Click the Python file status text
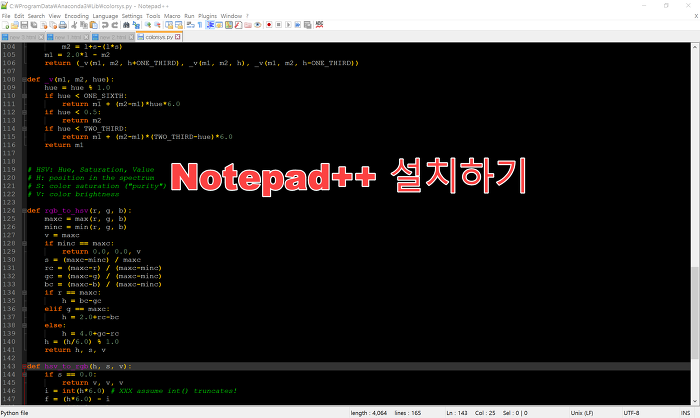This screenshot has width=700, height=418. coord(14,413)
